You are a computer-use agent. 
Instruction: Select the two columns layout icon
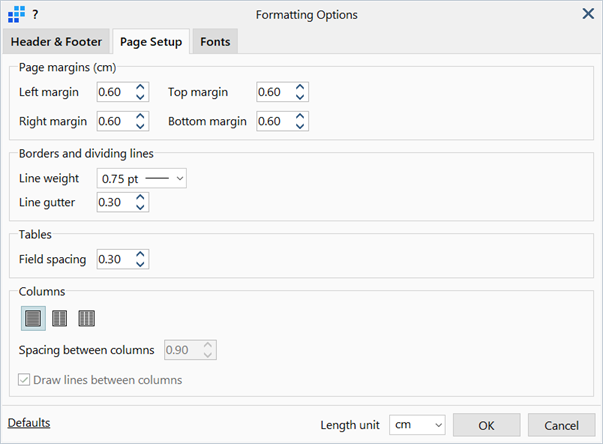pyautogui.click(x=60, y=318)
